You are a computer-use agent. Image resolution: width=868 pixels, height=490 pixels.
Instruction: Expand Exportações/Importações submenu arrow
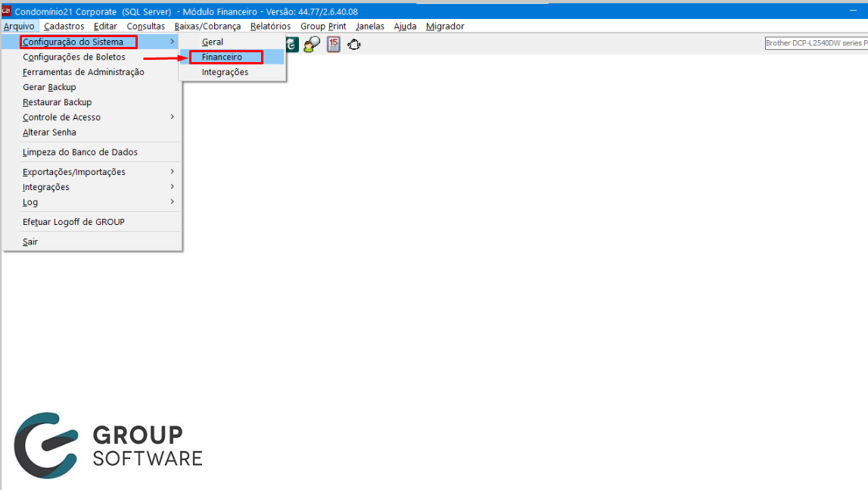point(172,171)
